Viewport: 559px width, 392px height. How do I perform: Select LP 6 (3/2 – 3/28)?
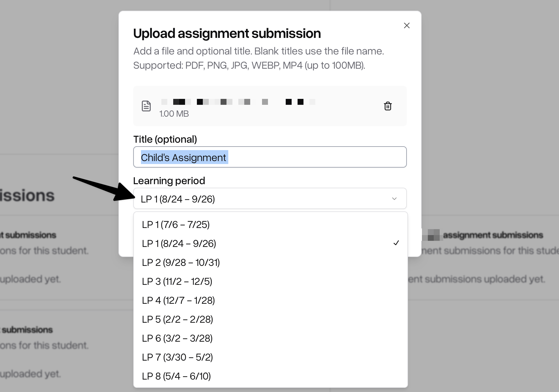coord(271,338)
